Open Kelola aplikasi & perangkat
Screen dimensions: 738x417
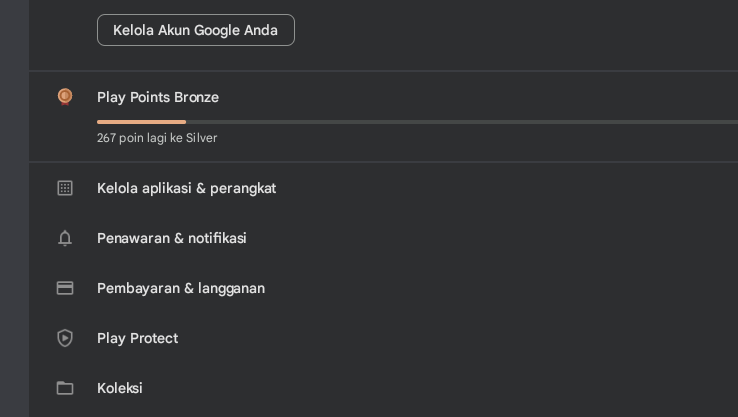point(186,188)
